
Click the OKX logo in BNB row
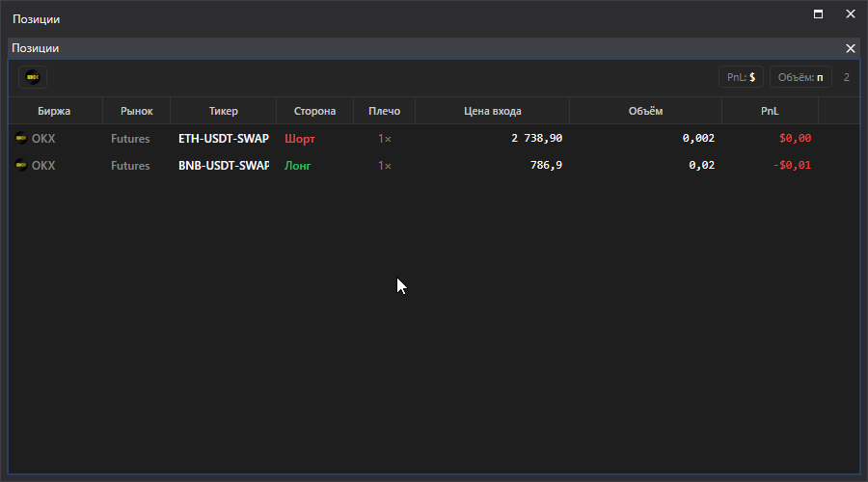[x=21, y=165]
